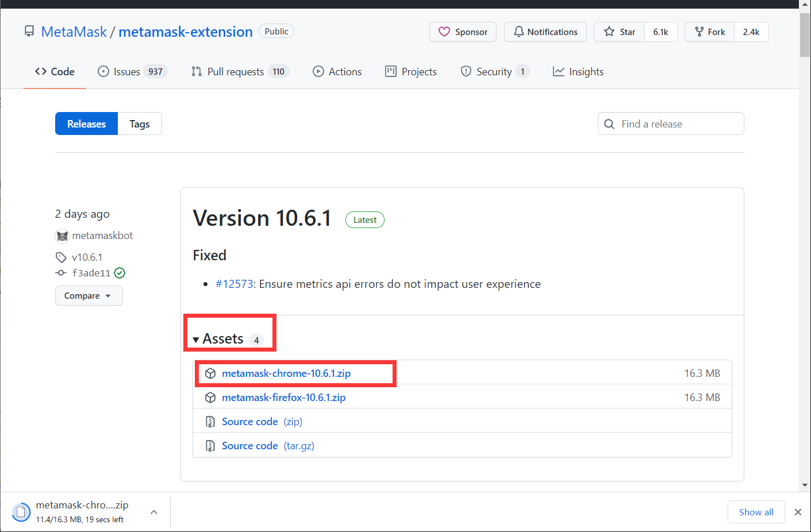
Task: Click file icon beside Source code (zip)
Action: pyautogui.click(x=210, y=422)
